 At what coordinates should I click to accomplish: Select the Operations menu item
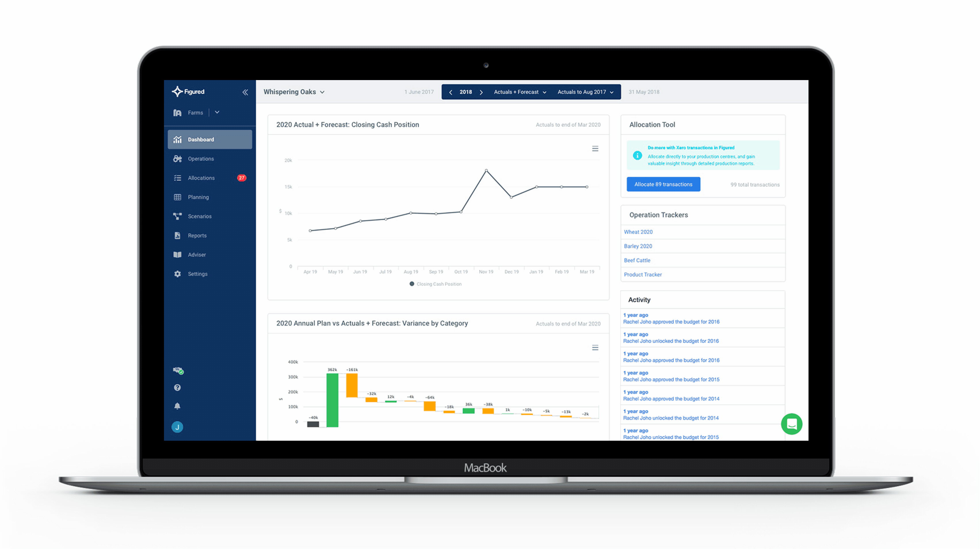[x=200, y=158]
